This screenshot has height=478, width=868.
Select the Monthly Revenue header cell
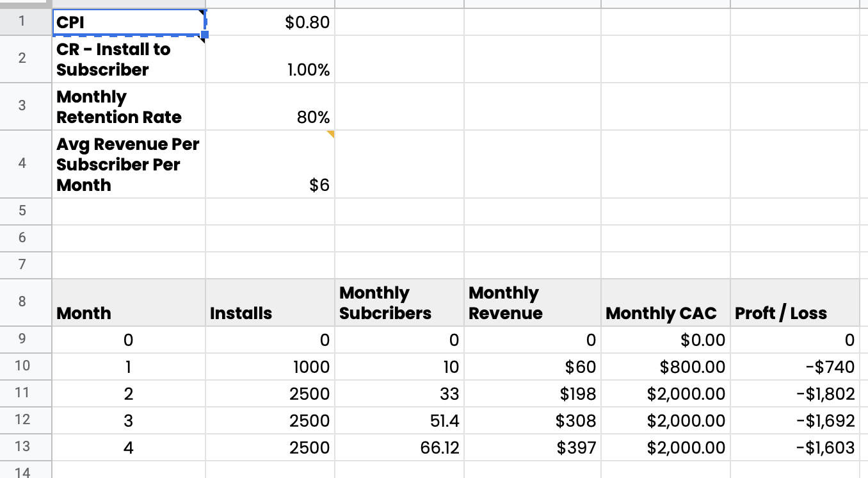(532, 302)
